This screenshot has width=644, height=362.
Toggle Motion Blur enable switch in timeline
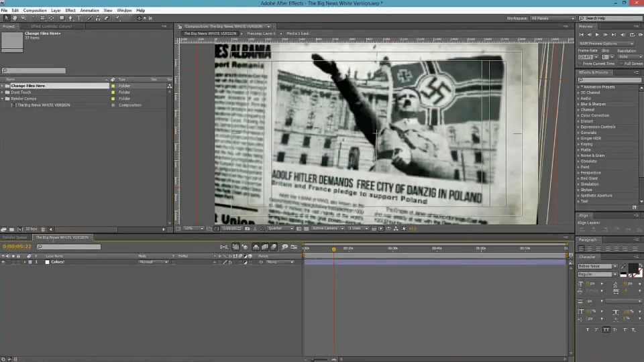pyautogui.click(x=274, y=247)
